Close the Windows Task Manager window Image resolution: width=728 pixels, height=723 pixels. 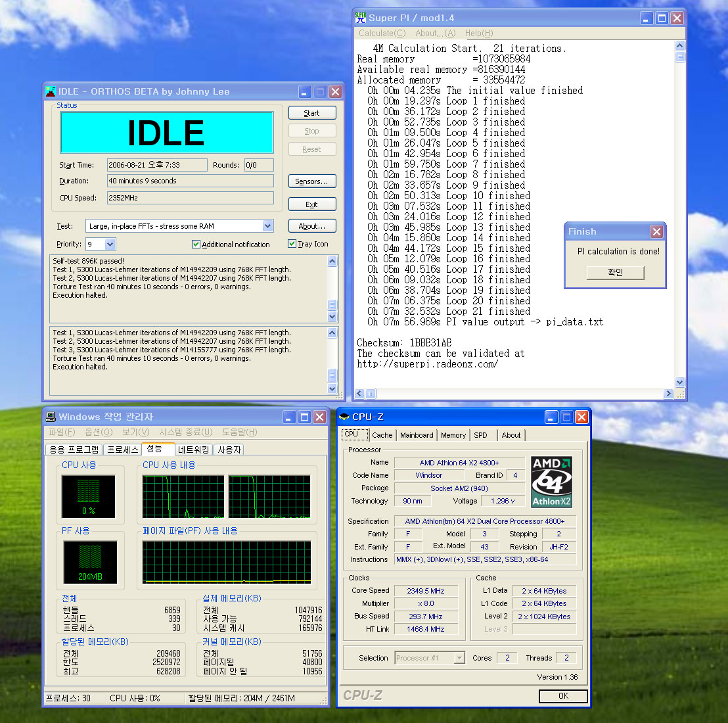319,417
